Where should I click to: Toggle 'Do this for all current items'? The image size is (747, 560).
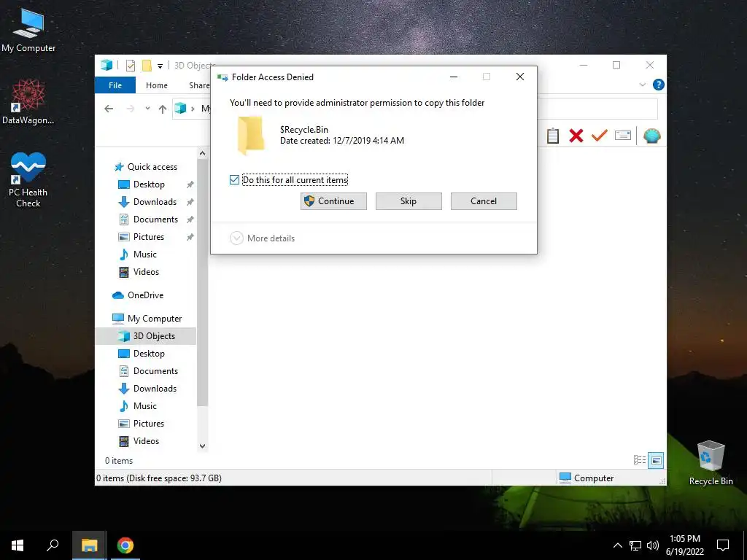click(x=234, y=179)
